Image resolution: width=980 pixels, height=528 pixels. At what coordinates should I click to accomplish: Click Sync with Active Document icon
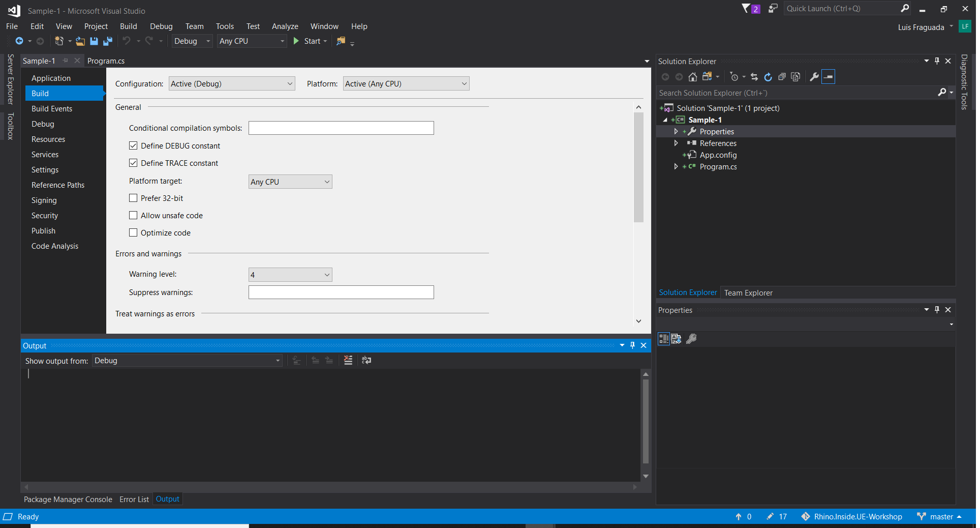tap(754, 77)
